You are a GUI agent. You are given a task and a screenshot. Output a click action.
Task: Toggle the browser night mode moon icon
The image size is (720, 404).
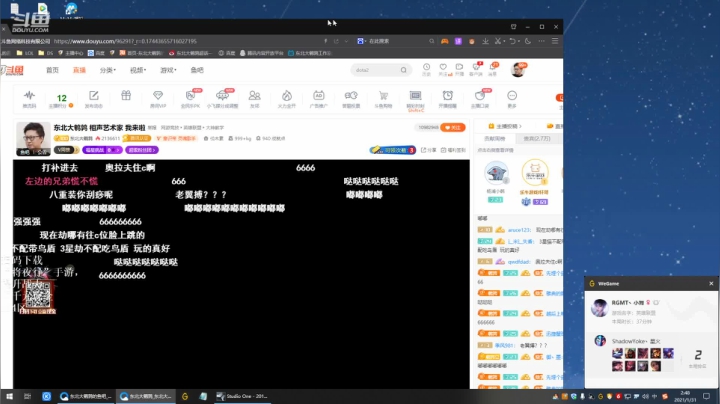click(x=528, y=41)
